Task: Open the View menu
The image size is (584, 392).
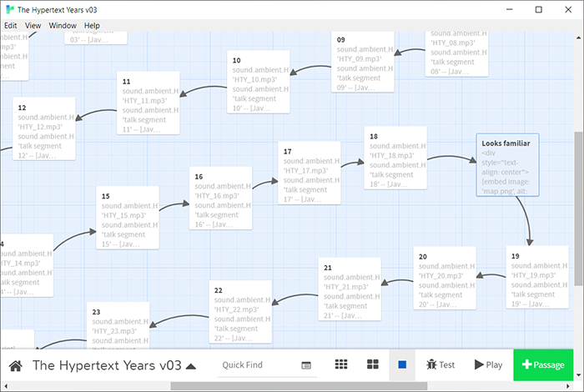Action: (33, 25)
